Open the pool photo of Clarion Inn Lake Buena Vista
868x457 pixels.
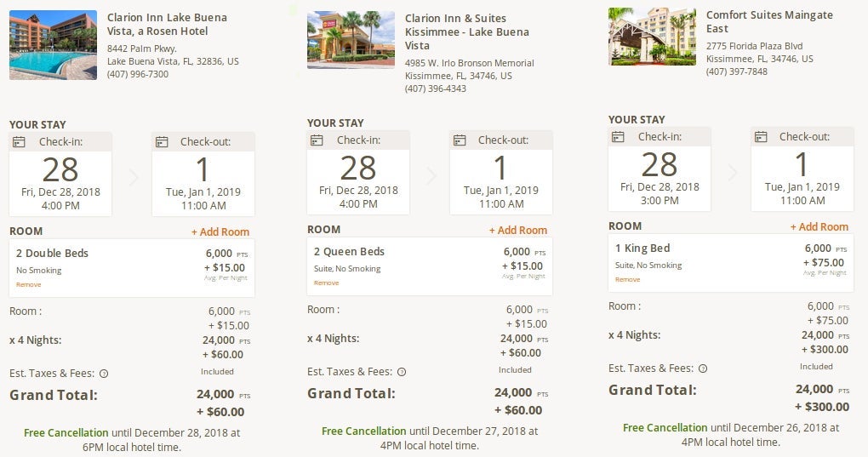click(53, 45)
